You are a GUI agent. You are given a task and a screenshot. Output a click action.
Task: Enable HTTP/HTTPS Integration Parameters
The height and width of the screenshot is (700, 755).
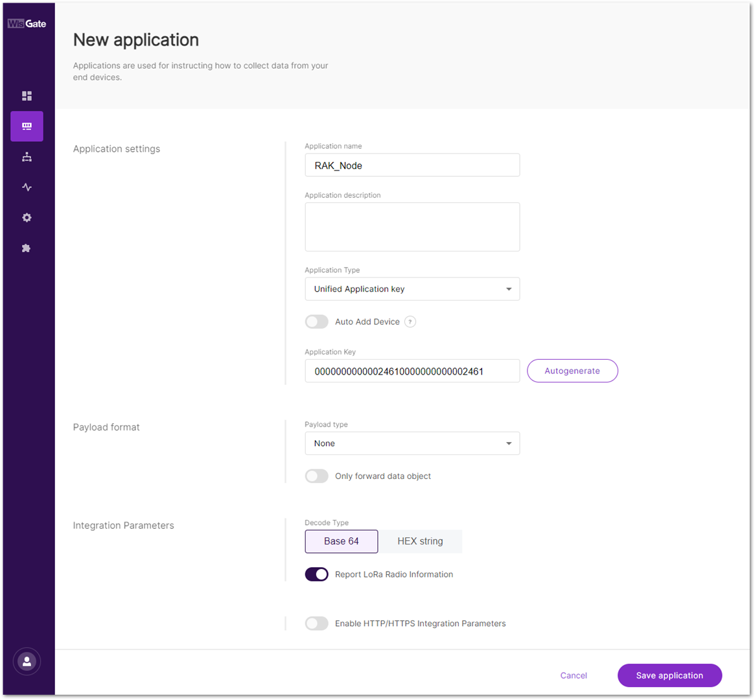coord(316,623)
